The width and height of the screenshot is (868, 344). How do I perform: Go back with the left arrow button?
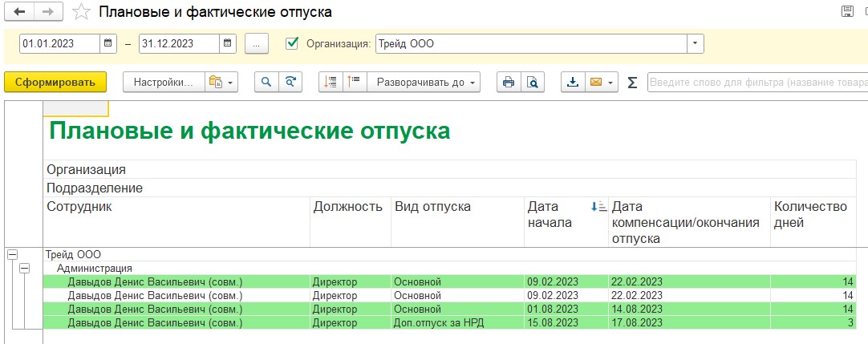click(x=18, y=11)
